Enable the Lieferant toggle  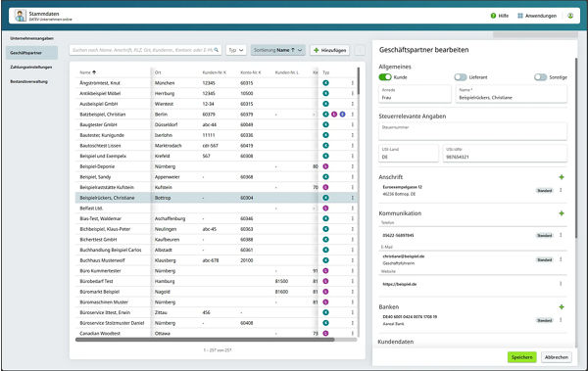coord(461,77)
